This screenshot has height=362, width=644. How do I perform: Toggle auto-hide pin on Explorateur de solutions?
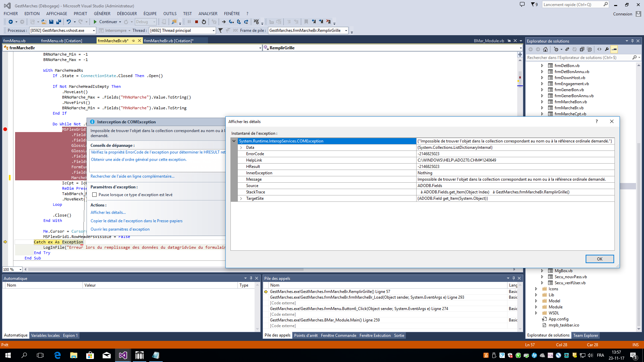click(633, 41)
